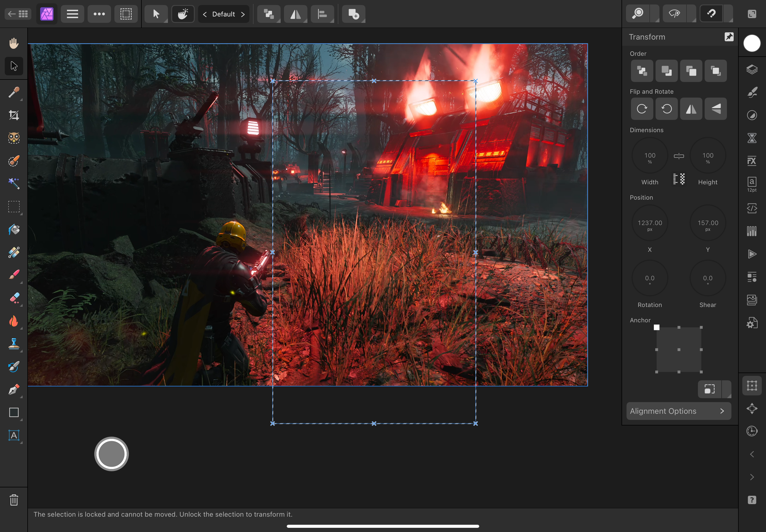Open the Channels studio icon
This screenshot has width=766, height=532.
[752, 231]
